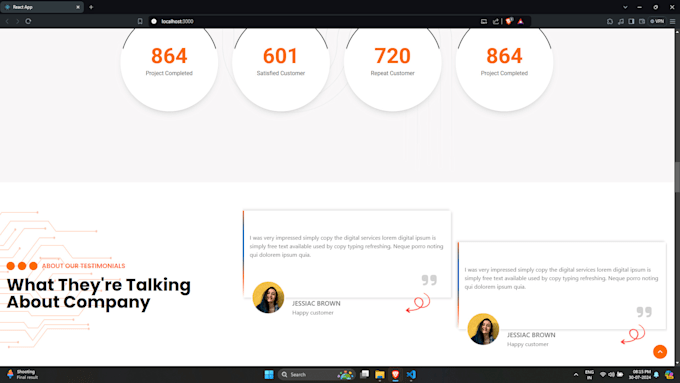
Task: Reload the page with the refresh icon
Action: [28, 21]
